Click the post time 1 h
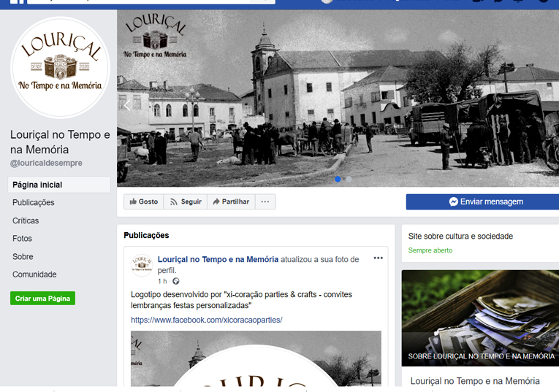559x392 pixels. [162, 281]
